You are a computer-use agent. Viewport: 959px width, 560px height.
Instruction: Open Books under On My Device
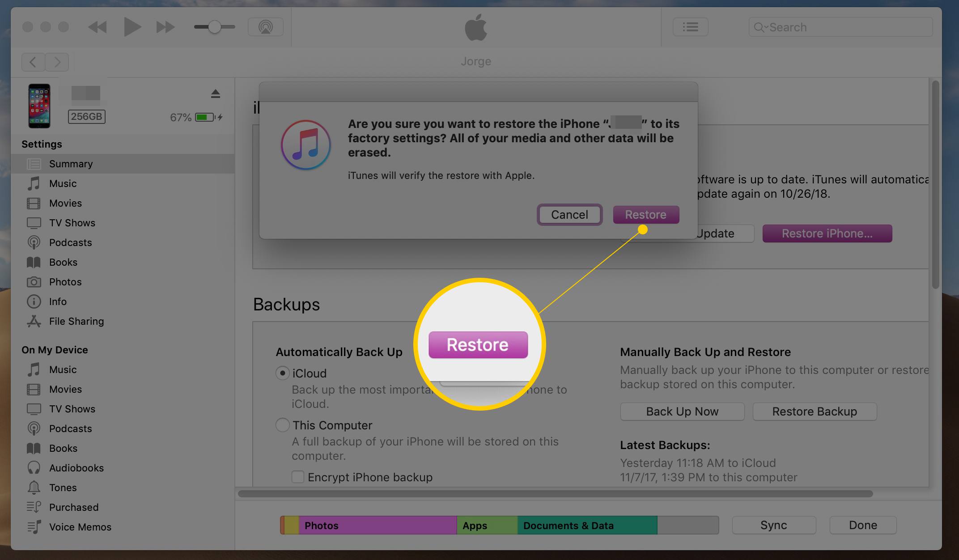tap(123, 448)
